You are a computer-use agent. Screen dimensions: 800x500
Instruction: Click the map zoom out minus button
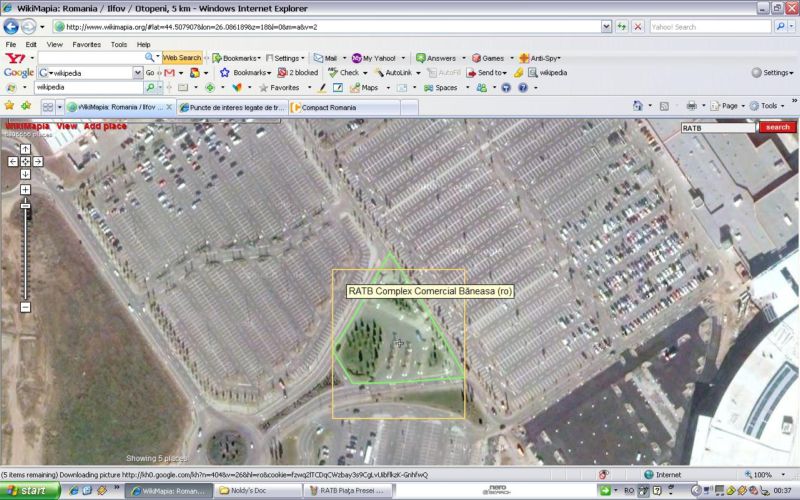pyautogui.click(x=25, y=307)
